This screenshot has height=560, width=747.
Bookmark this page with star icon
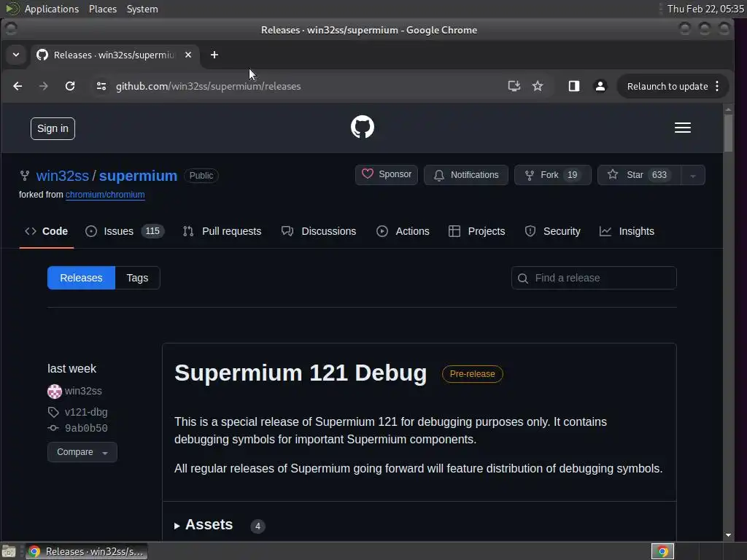tap(538, 86)
